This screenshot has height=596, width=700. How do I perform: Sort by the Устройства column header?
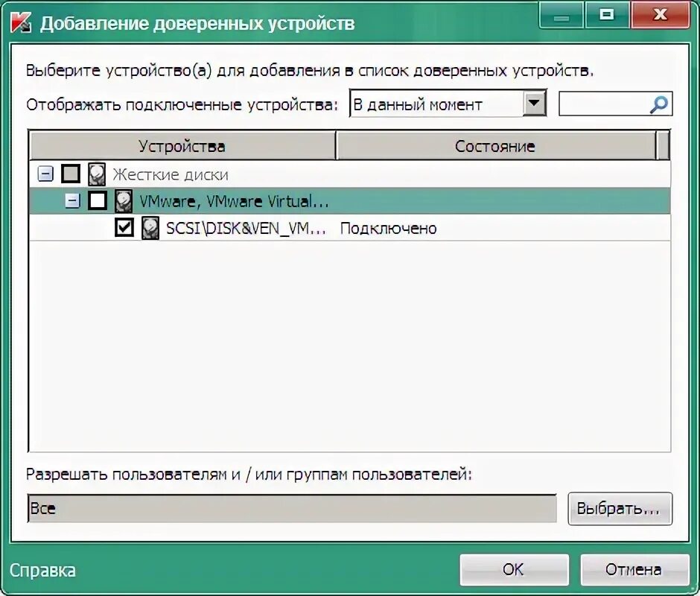pos(182,146)
